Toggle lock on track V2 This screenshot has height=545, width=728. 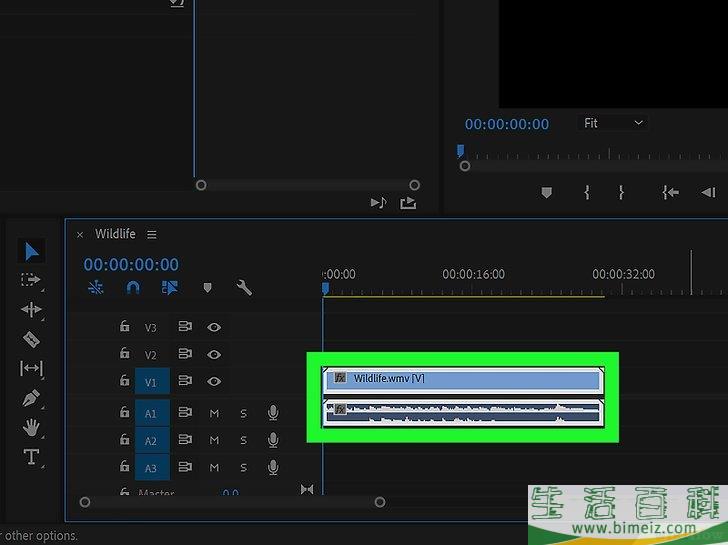(x=124, y=353)
